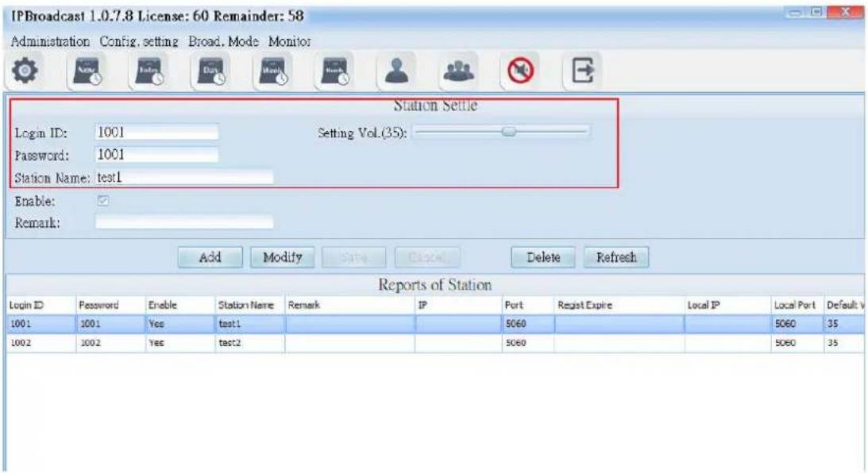Click the Setting Vol. slider handle

pyautogui.click(x=509, y=132)
